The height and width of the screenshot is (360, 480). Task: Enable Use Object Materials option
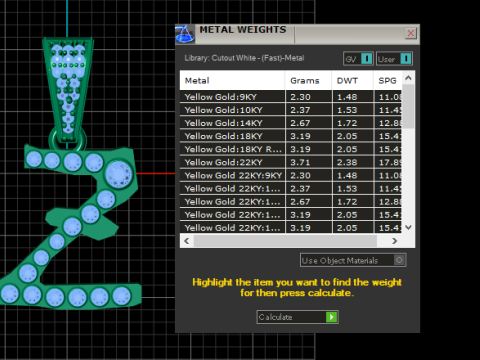[353, 260]
